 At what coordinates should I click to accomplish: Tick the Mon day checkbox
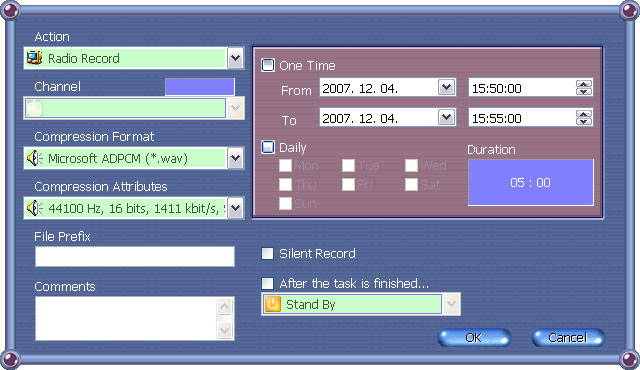point(285,166)
